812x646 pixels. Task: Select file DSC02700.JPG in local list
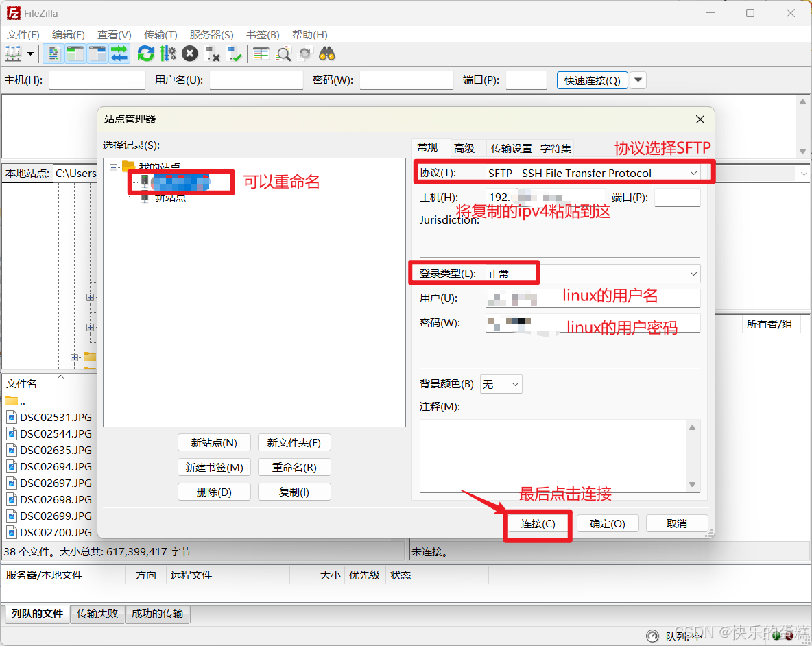[x=51, y=533]
